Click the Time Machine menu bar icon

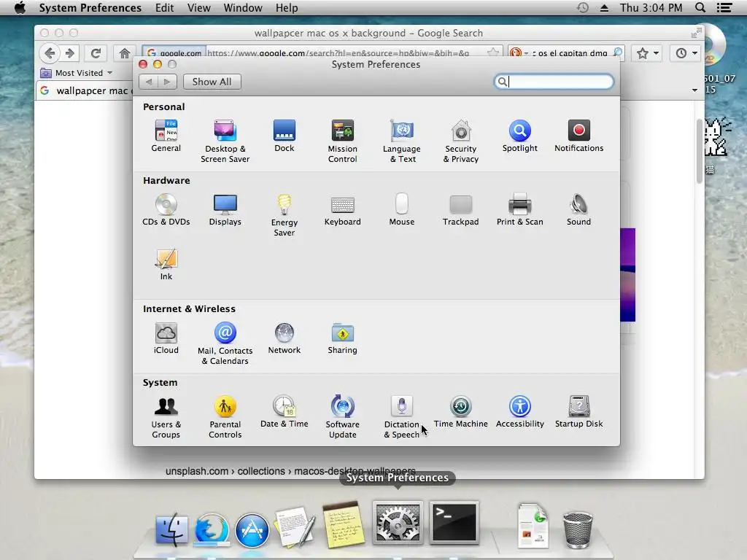[582, 7]
